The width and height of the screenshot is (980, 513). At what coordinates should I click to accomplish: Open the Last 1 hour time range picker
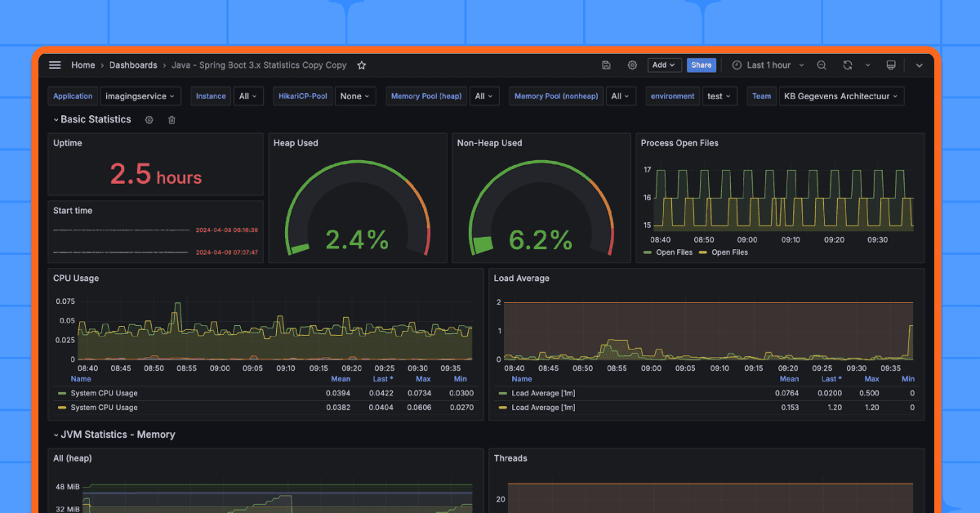[x=766, y=65]
